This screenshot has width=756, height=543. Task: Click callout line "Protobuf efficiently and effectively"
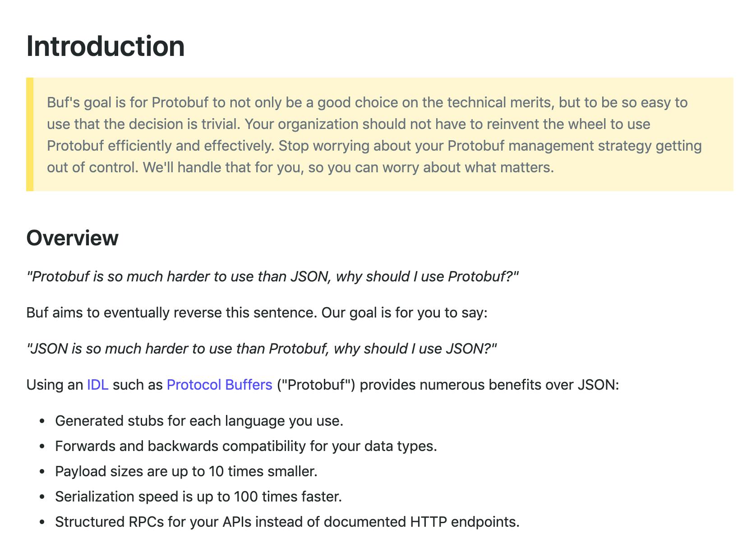(x=374, y=146)
